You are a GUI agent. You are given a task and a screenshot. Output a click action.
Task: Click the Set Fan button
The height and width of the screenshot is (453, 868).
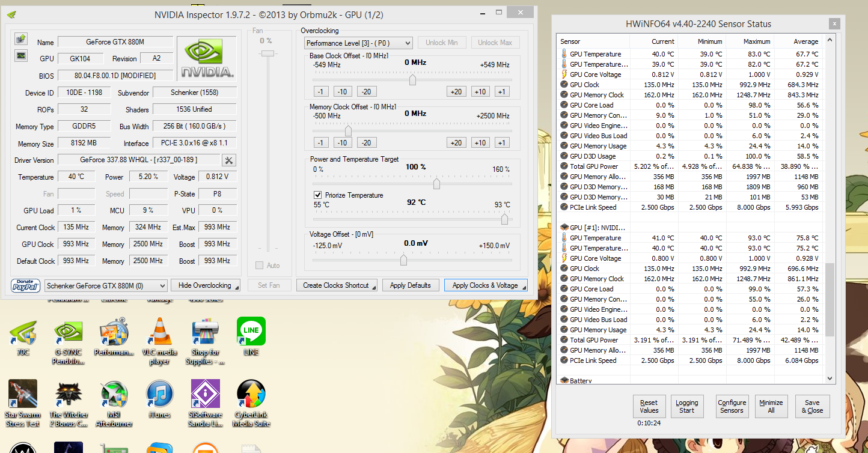269,285
